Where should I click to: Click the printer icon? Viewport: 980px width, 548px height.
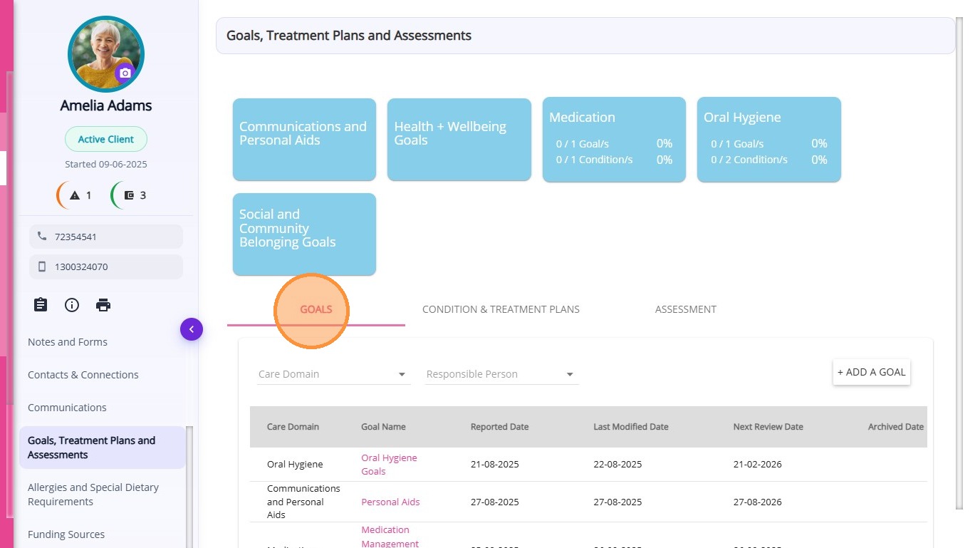103,305
